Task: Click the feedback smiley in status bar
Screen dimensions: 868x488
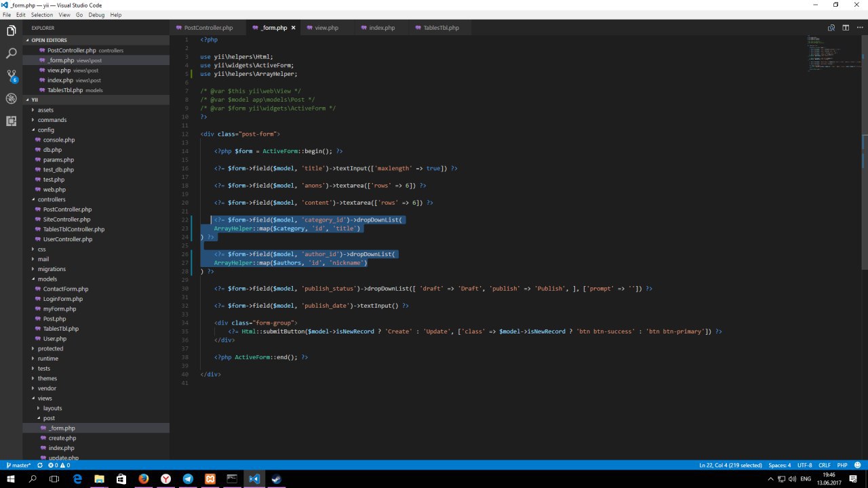Action: pos(859,466)
